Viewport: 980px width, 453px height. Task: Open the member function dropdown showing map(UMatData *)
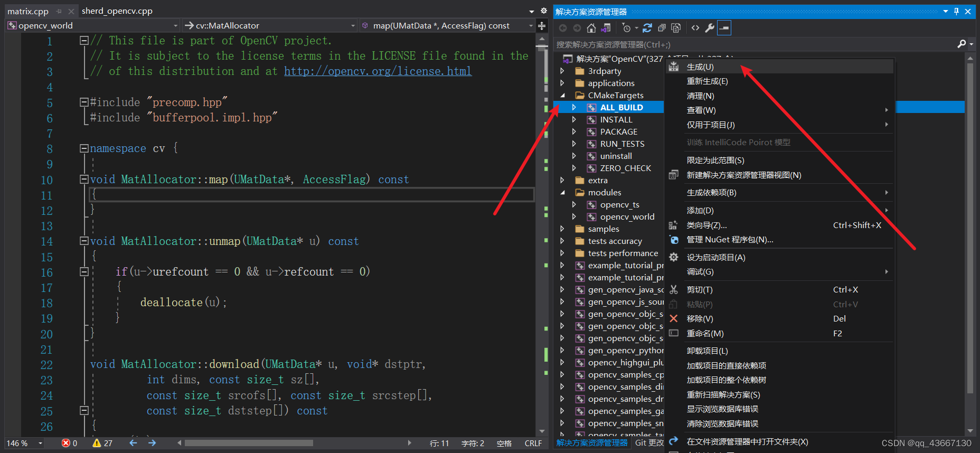pyautogui.click(x=531, y=25)
